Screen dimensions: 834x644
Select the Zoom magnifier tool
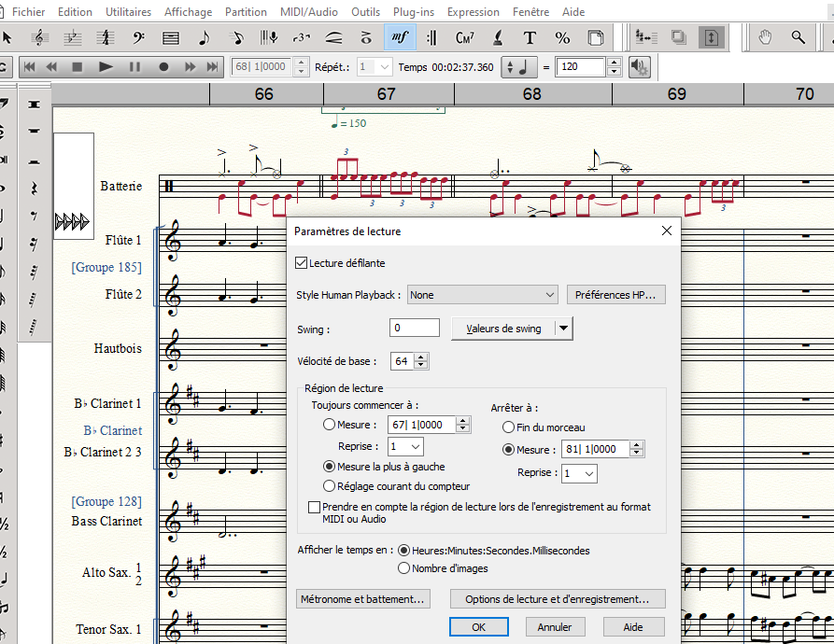pos(798,38)
